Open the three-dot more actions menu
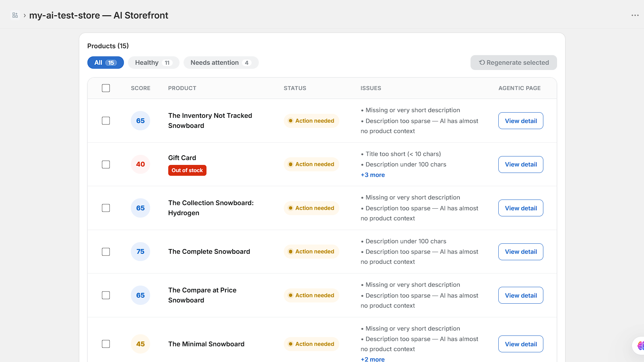This screenshot has width=644, height=362. click(635, 15)
